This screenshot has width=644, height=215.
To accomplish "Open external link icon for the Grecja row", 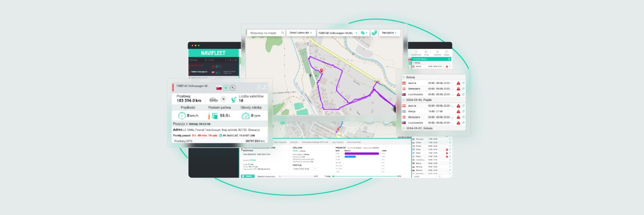I will click(x=463, y=111).
